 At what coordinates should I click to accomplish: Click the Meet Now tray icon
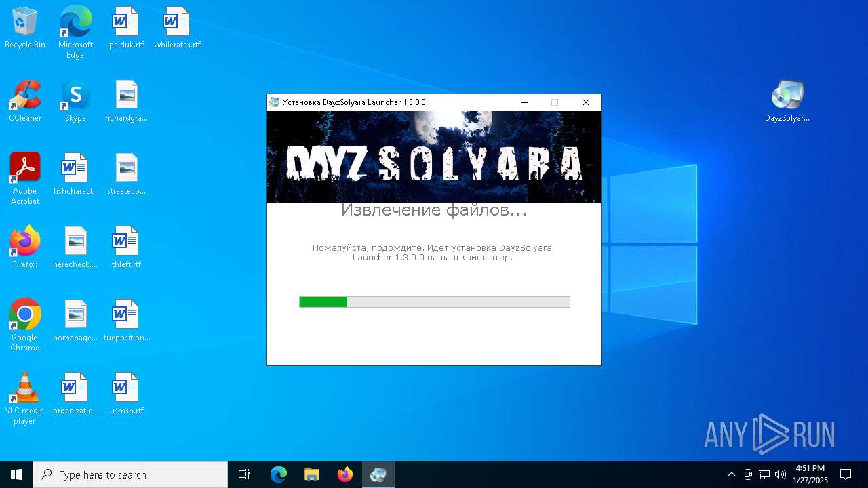coord(748,474)
